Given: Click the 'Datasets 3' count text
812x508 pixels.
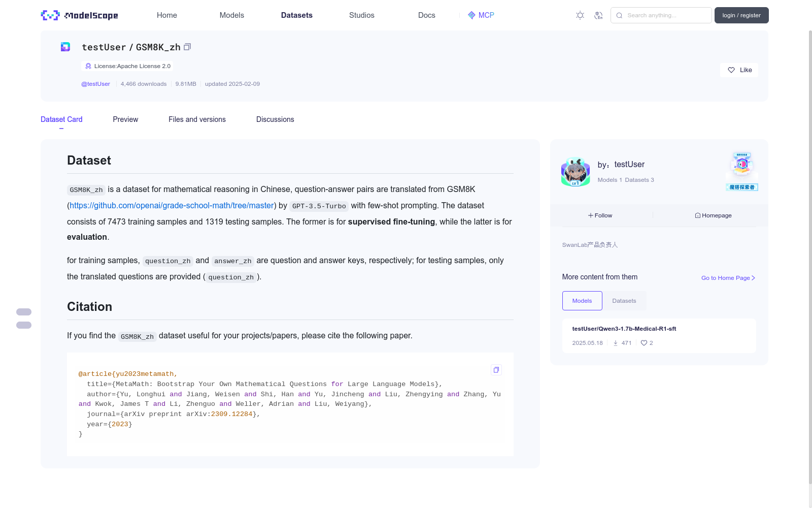Looking at the screenshot, I should tap(639, 180).
